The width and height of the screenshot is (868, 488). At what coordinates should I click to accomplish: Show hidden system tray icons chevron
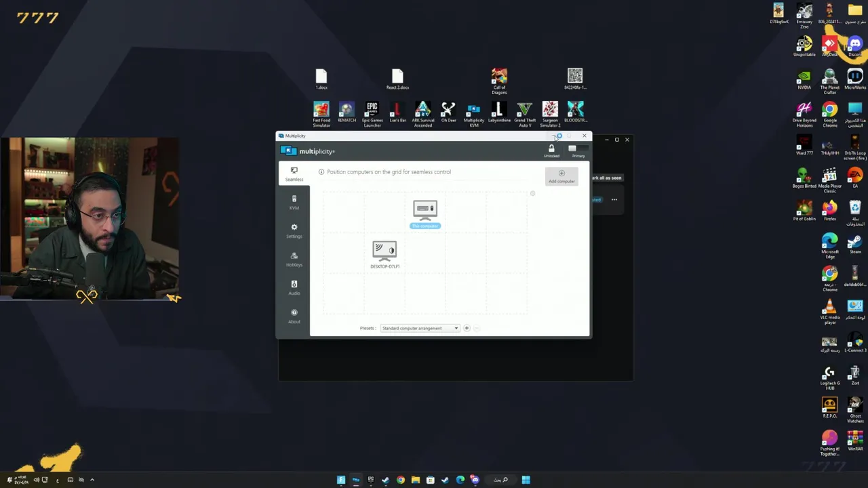pos(92,480)
